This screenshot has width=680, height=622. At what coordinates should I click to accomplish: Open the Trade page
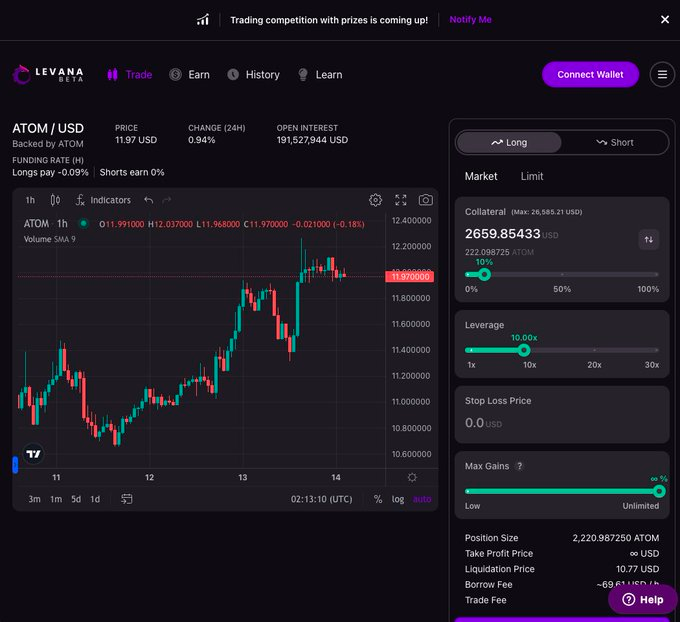[x=130, y=75]
